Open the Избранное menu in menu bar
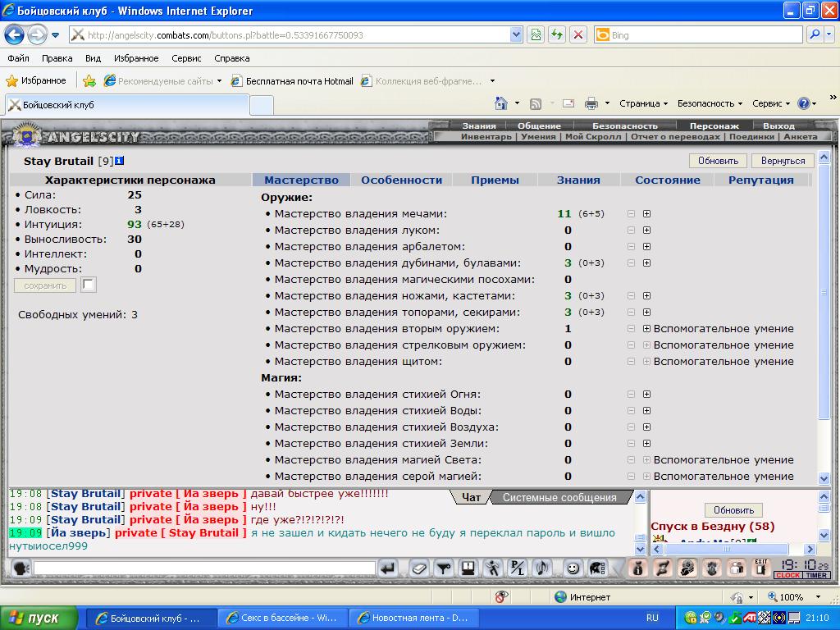 [136, 58]
